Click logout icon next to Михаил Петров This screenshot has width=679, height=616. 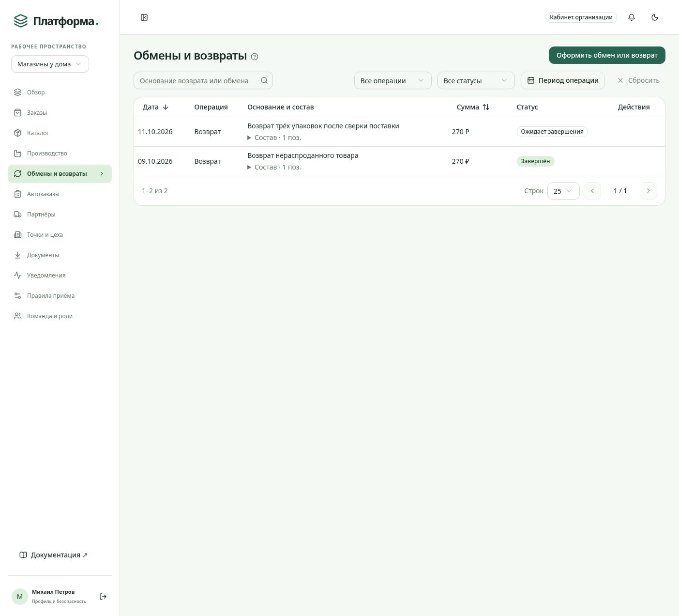[103, 597]
